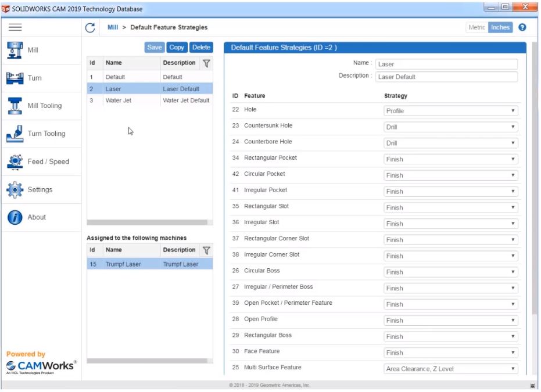Viewport: 541px width, 392px height.
Task: Open the Mill Tooling icon
Action: [15, 106]
